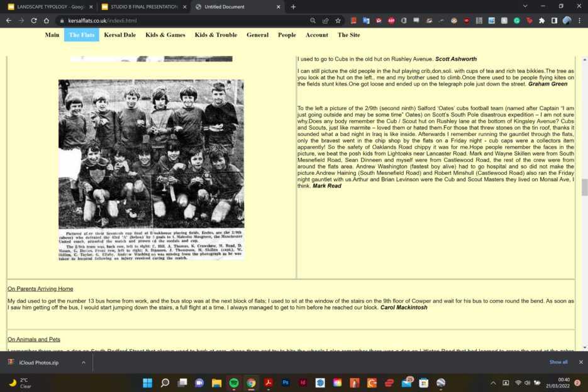Open the General menu item
588x392 pixels.
pos(258,35)
